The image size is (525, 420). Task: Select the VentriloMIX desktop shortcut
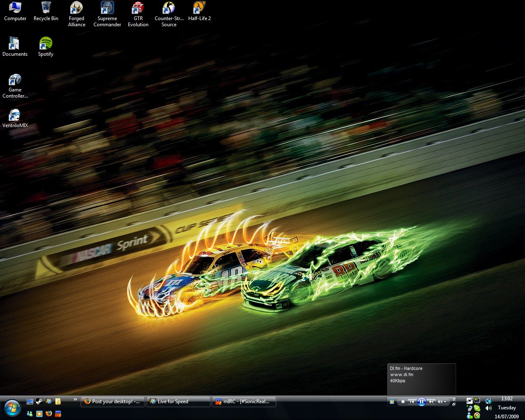(15, 119)
